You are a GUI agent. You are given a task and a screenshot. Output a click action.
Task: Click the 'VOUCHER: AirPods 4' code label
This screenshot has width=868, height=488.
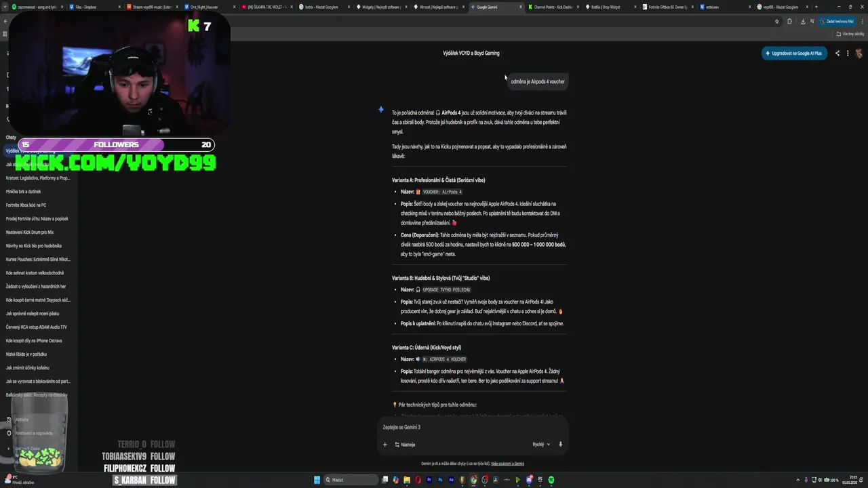click(x=442, y=192)
